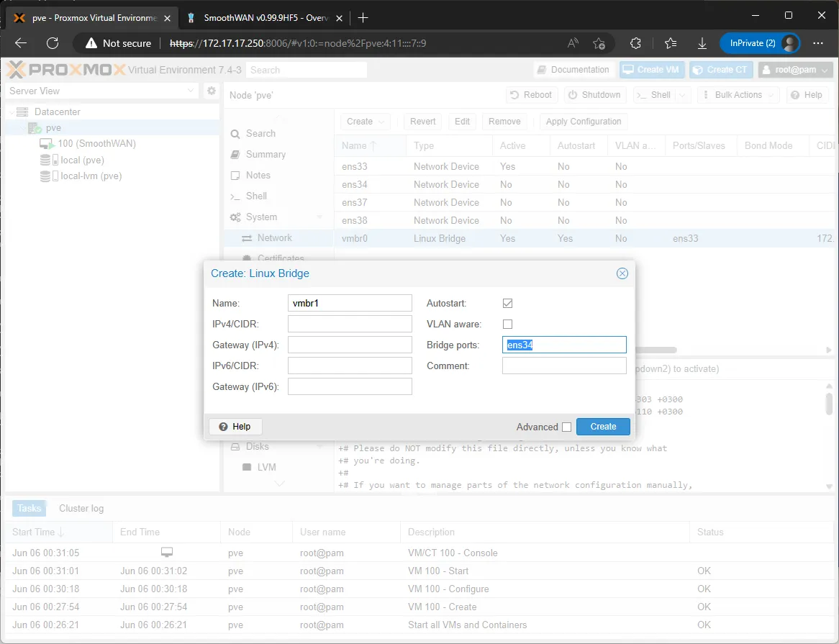Add this page to favorites

599,43
